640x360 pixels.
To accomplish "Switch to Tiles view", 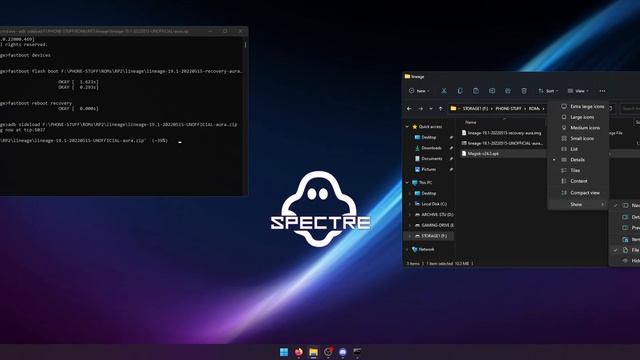I will tap(578, 170).
